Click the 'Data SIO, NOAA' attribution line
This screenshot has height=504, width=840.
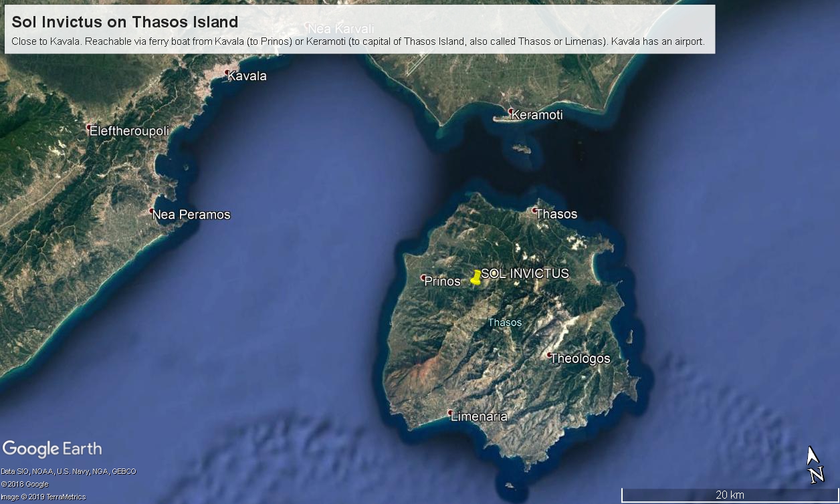point(68,471)
